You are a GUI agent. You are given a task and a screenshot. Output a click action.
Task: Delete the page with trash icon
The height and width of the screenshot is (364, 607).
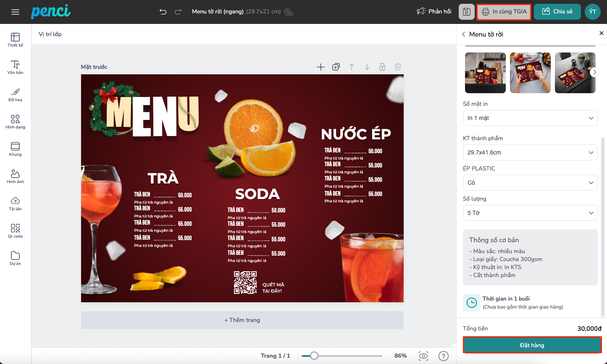(398, 67)
